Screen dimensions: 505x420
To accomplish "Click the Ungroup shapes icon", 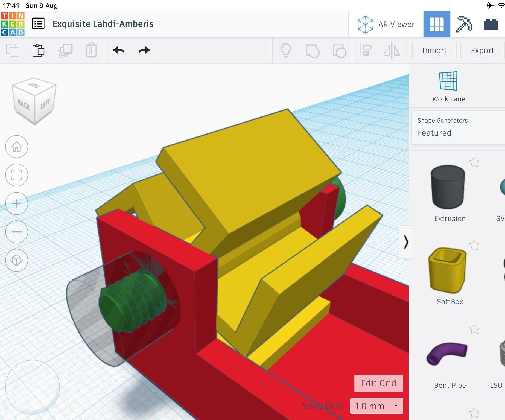I will point(339,51).
